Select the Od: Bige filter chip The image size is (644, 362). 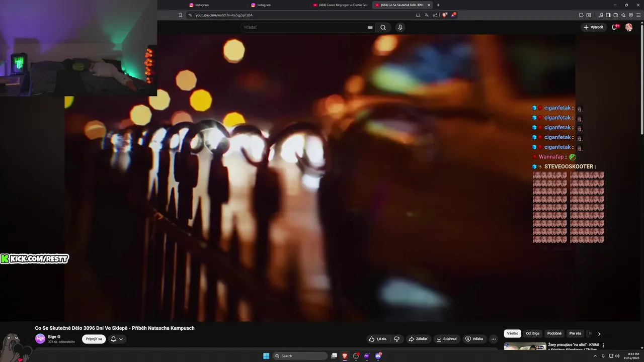pos(533,333)
